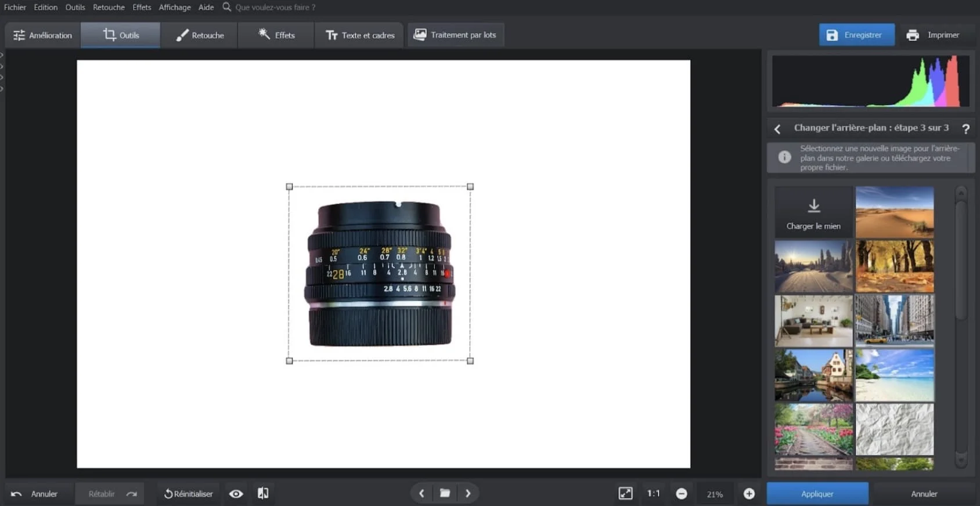Toggle the eye preview original icon
This screenshot has width=980, height=506.
point(236,494)
